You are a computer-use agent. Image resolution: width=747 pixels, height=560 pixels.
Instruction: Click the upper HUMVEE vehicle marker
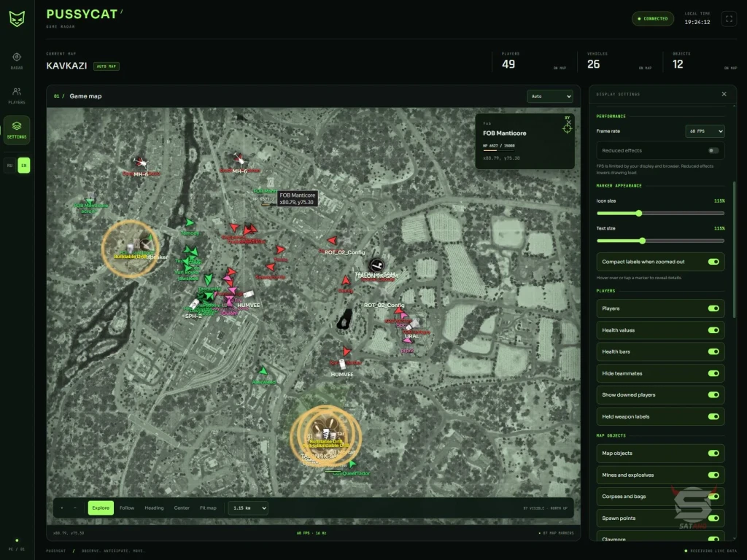(248, 295)
